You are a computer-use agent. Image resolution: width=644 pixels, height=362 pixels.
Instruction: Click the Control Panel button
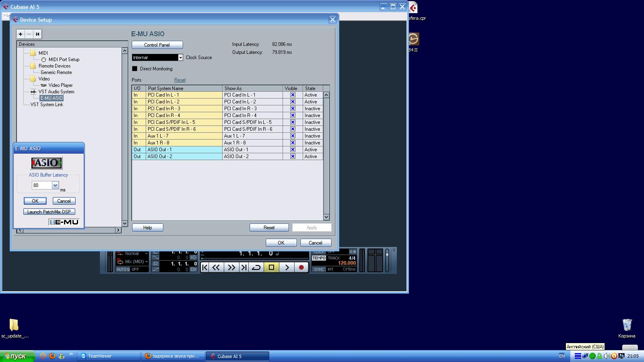point(157,45)
